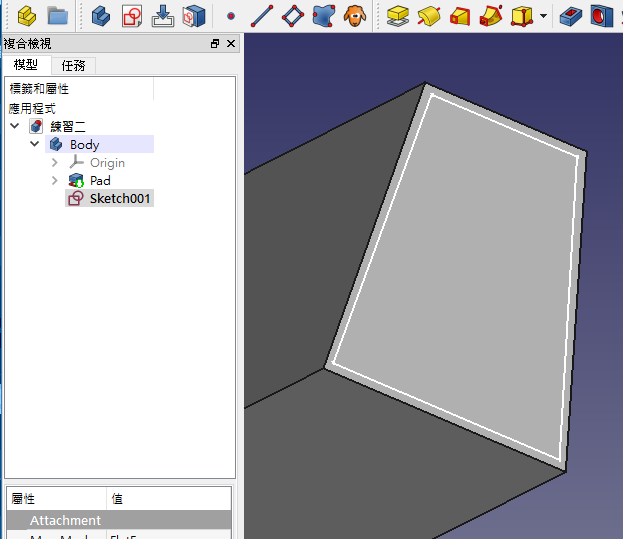Create a new Body
Viewport: 623px width, 539px height.
(101, 16)
